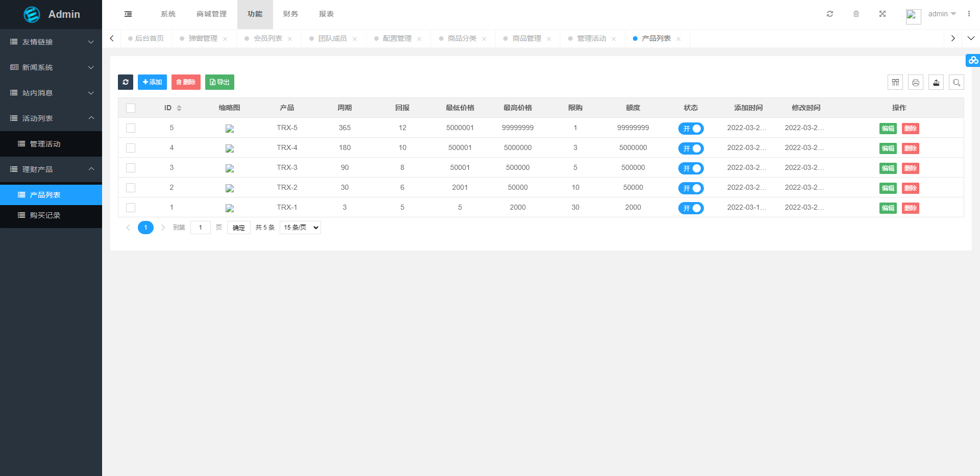Click the table refresh icon next to 添加 button

coord(126,82)
